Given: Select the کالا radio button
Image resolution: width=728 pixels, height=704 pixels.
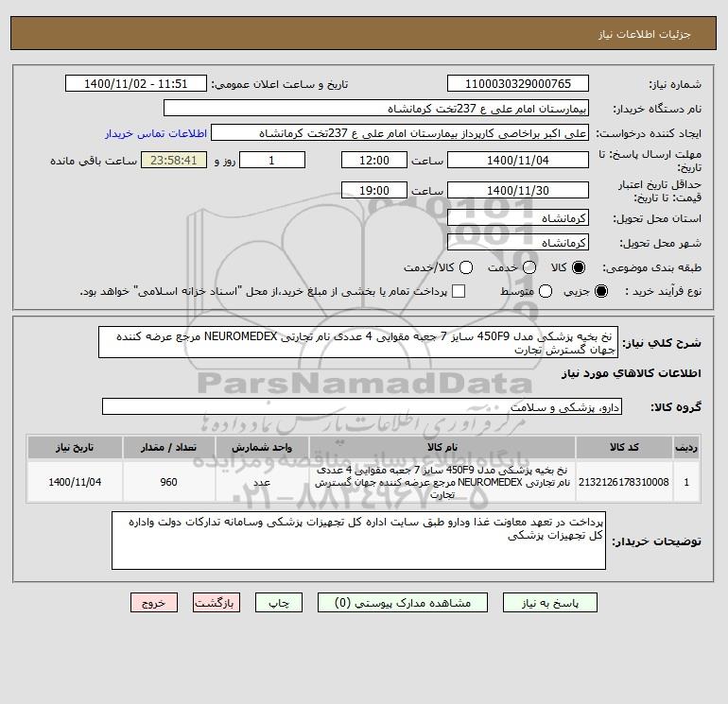Looking at the screenshot, I should (579, 267).
